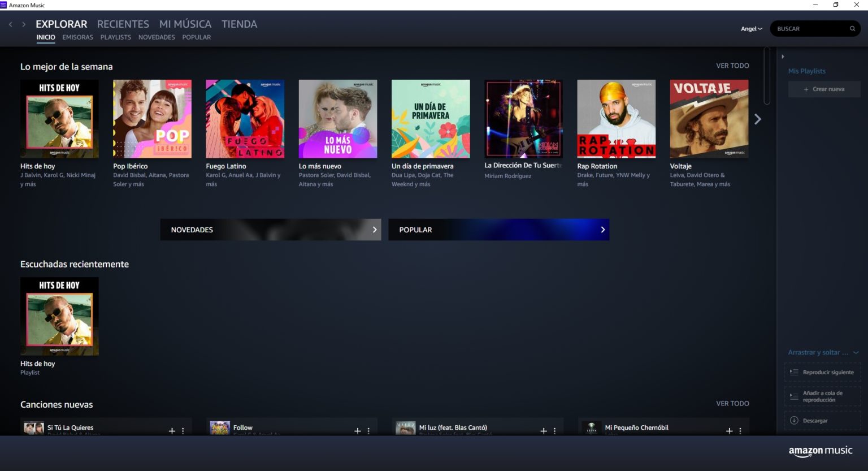Open the RECIENTES tab
Screen dimensions: 868x471
coord(123,24)
